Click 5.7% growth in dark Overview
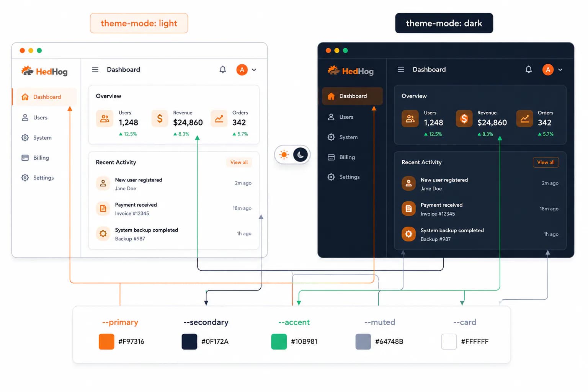588x392 pixels. click(x=546, y=134)
